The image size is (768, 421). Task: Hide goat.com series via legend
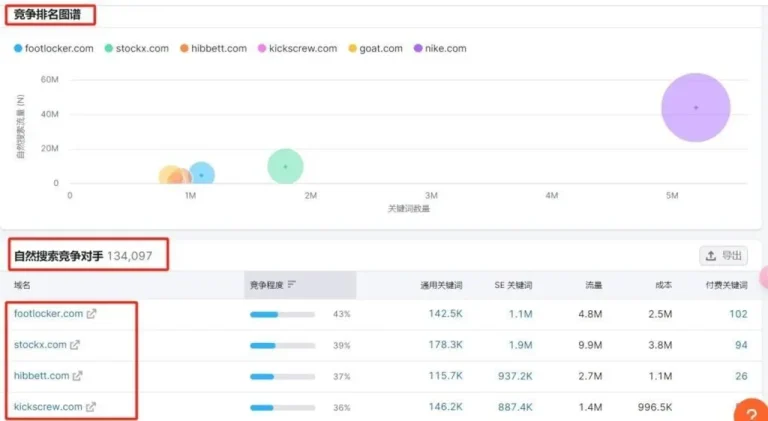click(x=374, y=48)
